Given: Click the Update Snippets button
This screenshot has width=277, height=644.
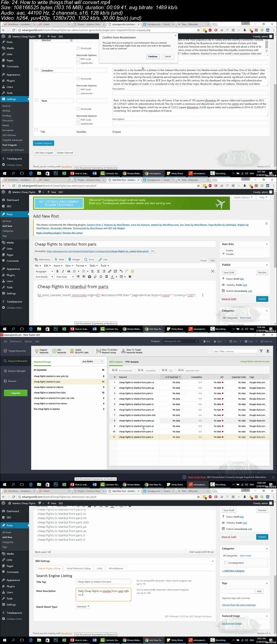Looking at the screenshot, I should coord(44,143).
